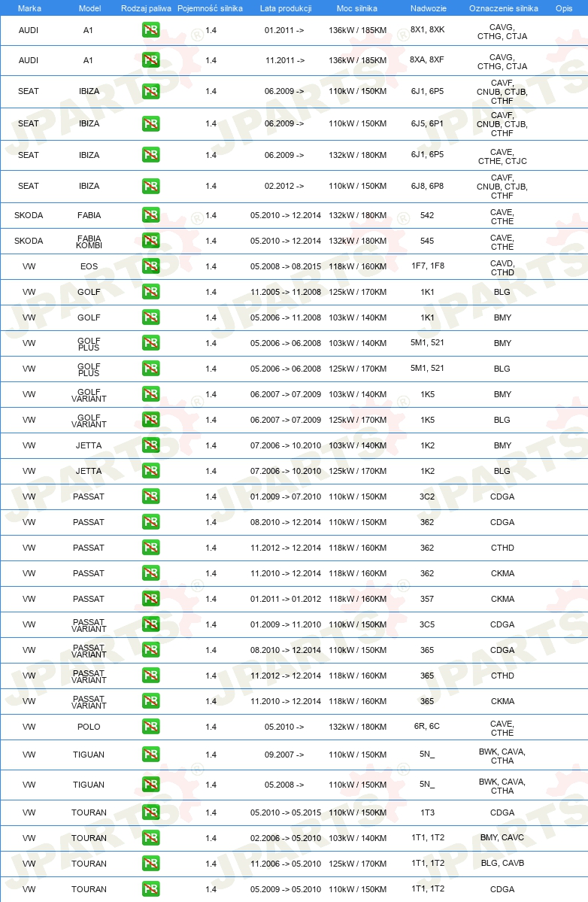
Task: Click the fuel icon in the AUDI A1 8X1, 8XK row
Action: pyautogui.click(x=150, y=30)
